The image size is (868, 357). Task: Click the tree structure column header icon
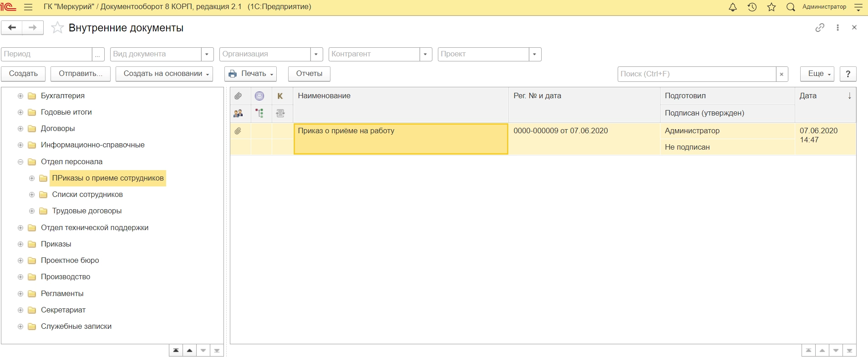259,113
